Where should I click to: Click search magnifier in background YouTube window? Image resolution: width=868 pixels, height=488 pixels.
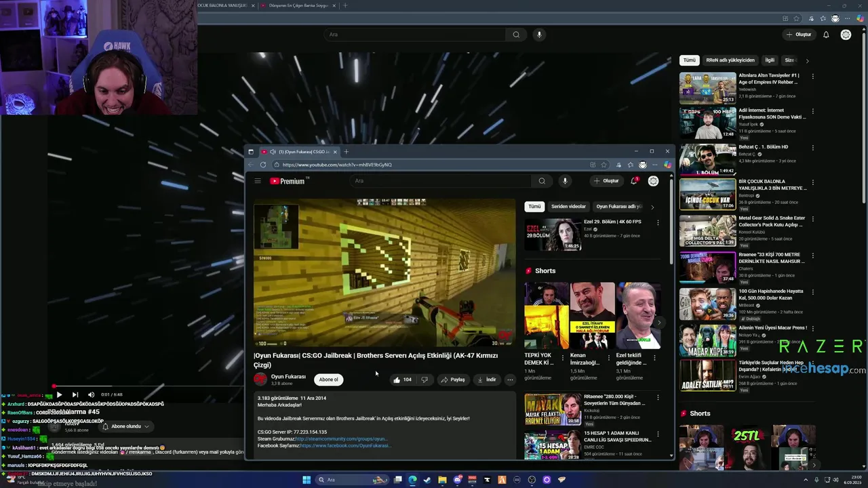pos(516,35)
